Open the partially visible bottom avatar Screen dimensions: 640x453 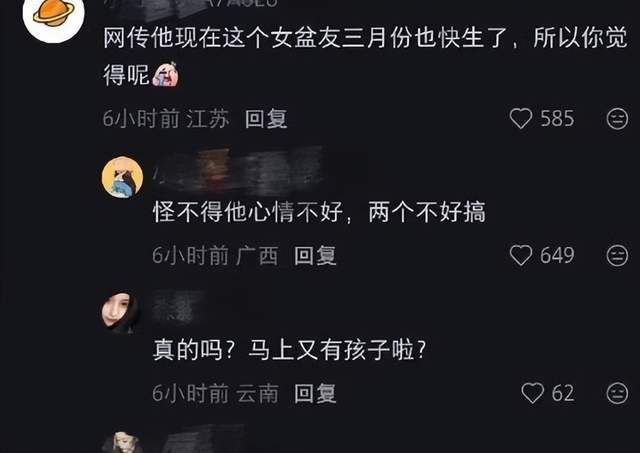(x=122, y=442)
